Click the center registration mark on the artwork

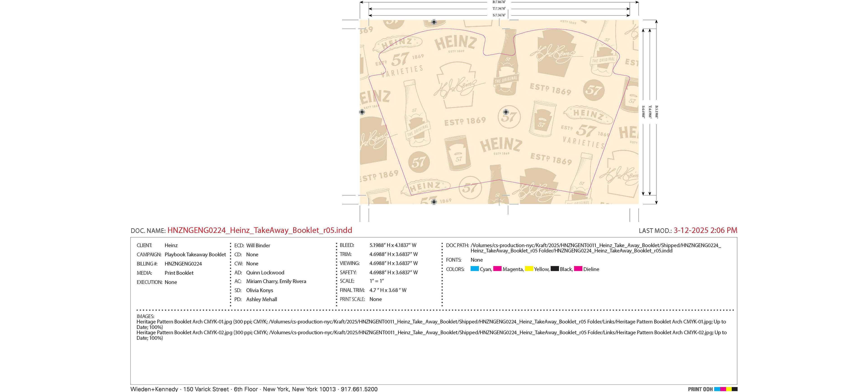pyautogui.click(x=506, y=112)
